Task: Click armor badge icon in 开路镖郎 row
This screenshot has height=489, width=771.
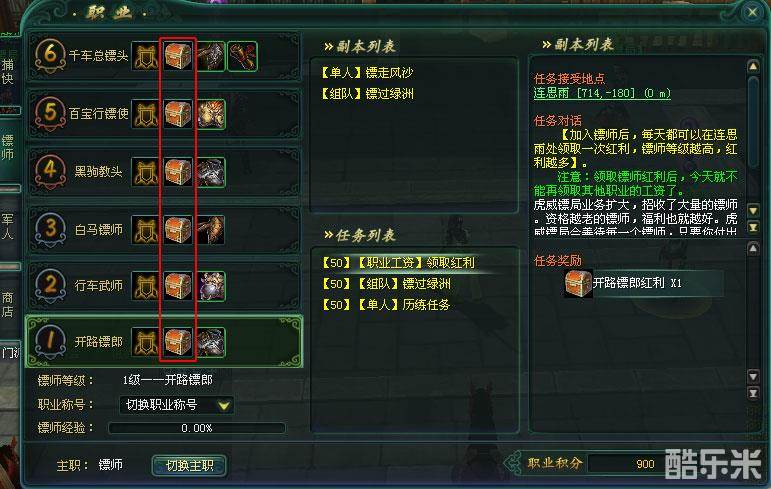Action: coord(146,342)
